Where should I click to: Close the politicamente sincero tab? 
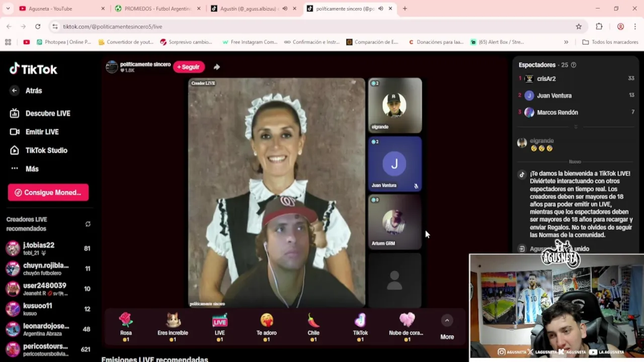pyautogui.click(x=390, y=9)
